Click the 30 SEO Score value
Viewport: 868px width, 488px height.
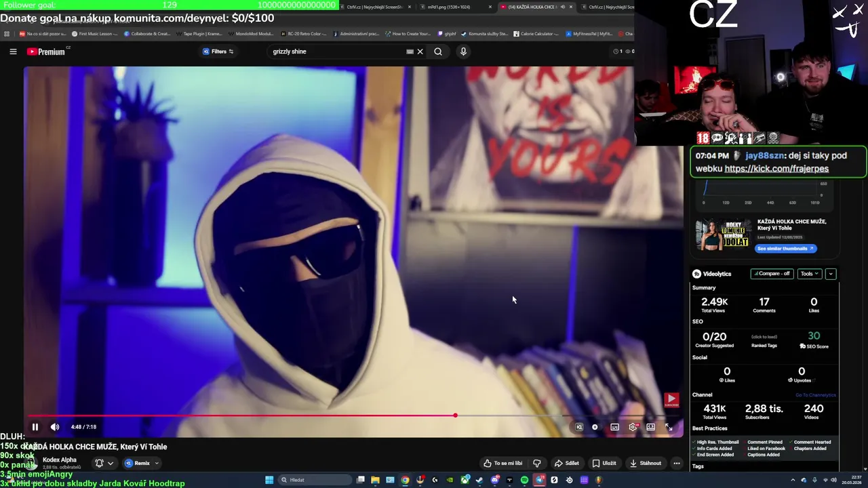(814, 336)
